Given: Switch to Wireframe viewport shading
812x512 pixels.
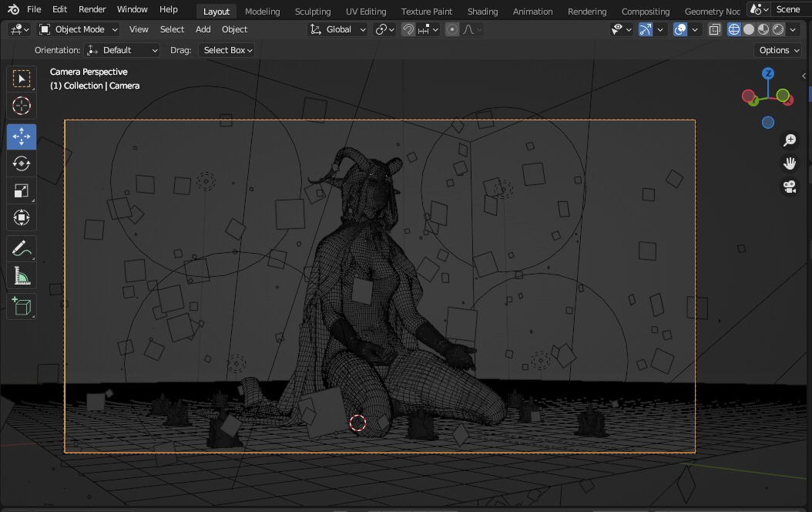Looking at the screenshot, I should click(733, 29).
